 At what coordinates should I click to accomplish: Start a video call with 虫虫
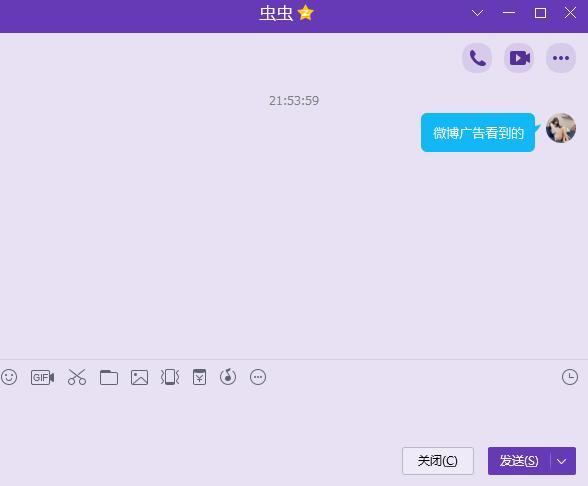point(519,58)
